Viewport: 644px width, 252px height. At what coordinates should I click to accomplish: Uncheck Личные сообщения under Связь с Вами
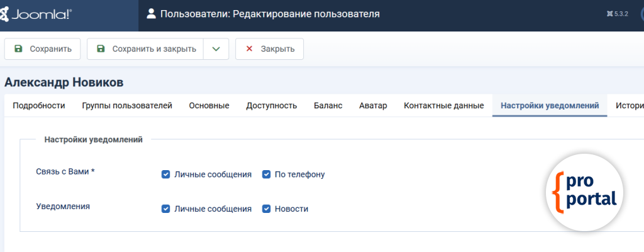[x=166, y=175]
